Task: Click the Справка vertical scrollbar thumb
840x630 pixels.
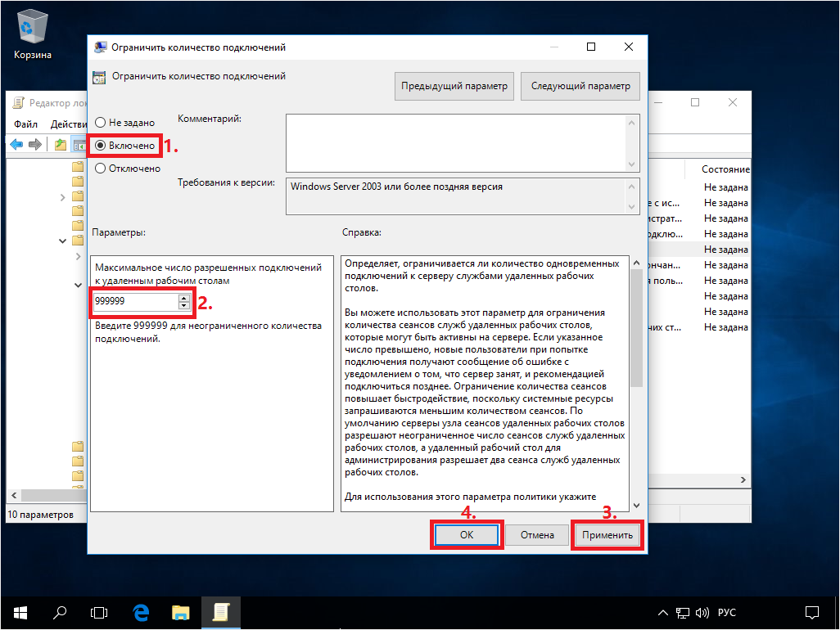Action: (x=636, y=327)
